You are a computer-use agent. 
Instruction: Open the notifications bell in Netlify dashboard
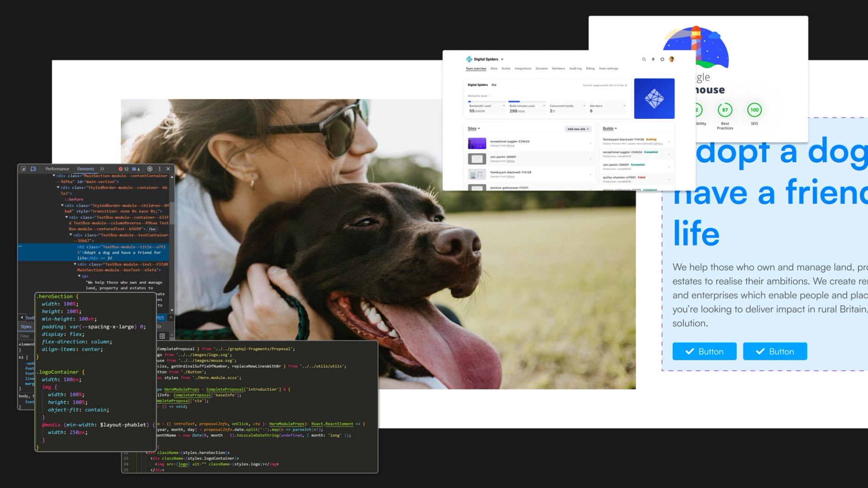653,59
